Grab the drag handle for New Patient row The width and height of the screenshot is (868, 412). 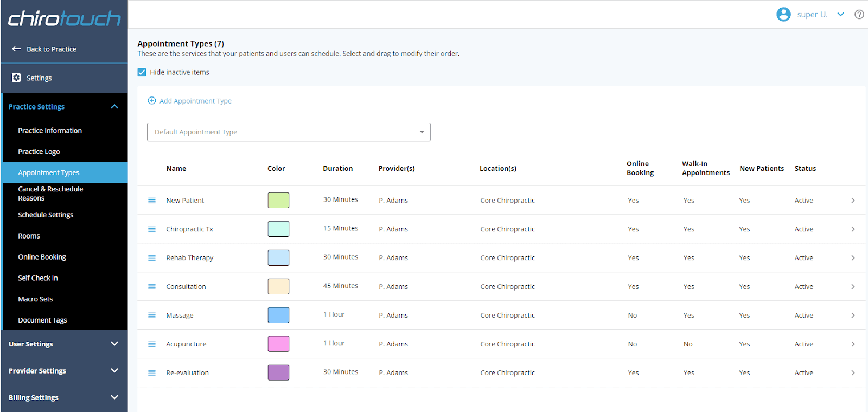tap(152, 201)
